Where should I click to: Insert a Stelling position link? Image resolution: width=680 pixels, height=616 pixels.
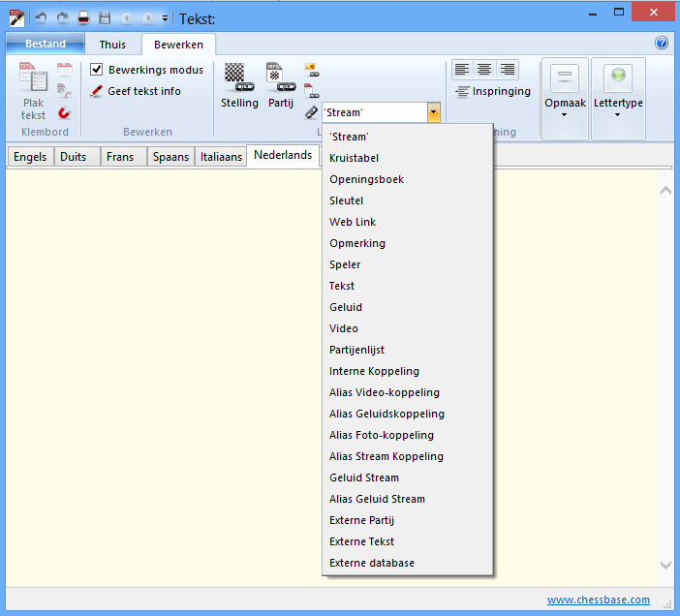point(239,85)
